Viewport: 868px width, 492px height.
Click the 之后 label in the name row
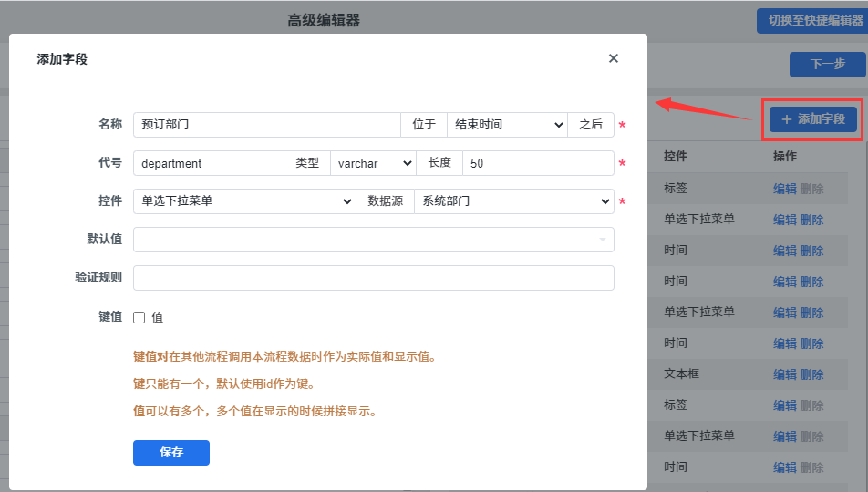tap(591, 125)
